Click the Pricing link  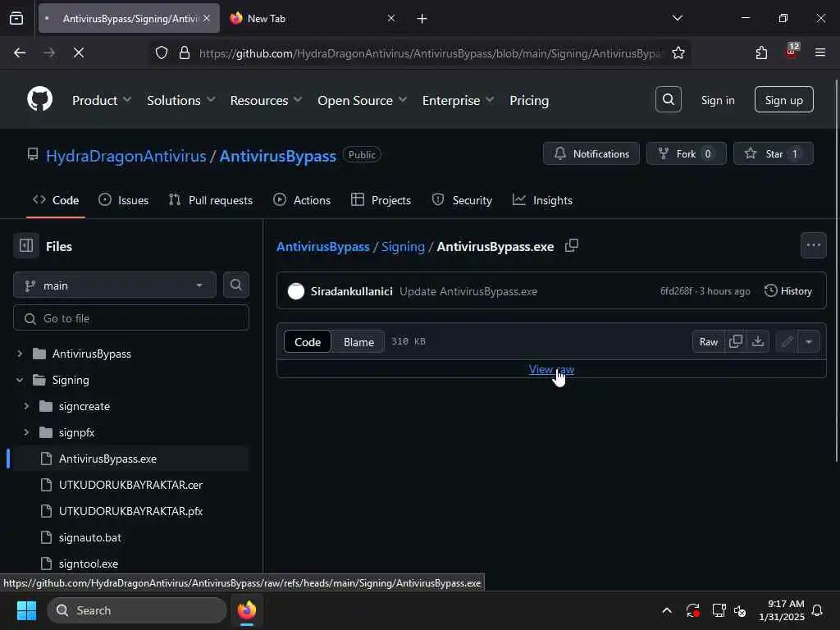(x=529, y=100)
